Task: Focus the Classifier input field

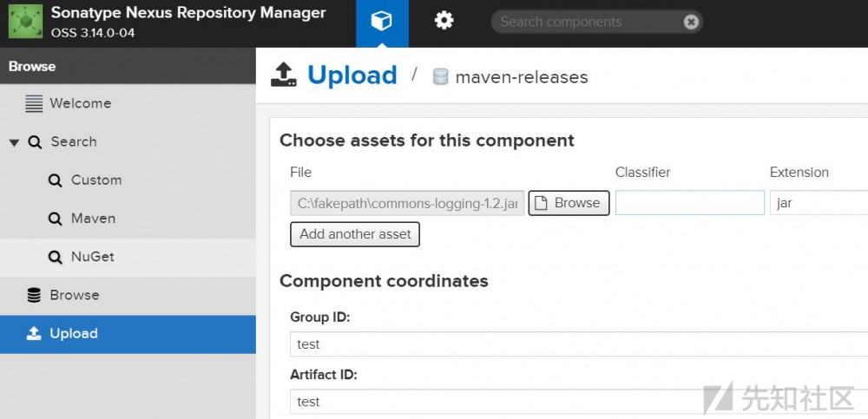Action: (690, 203)
